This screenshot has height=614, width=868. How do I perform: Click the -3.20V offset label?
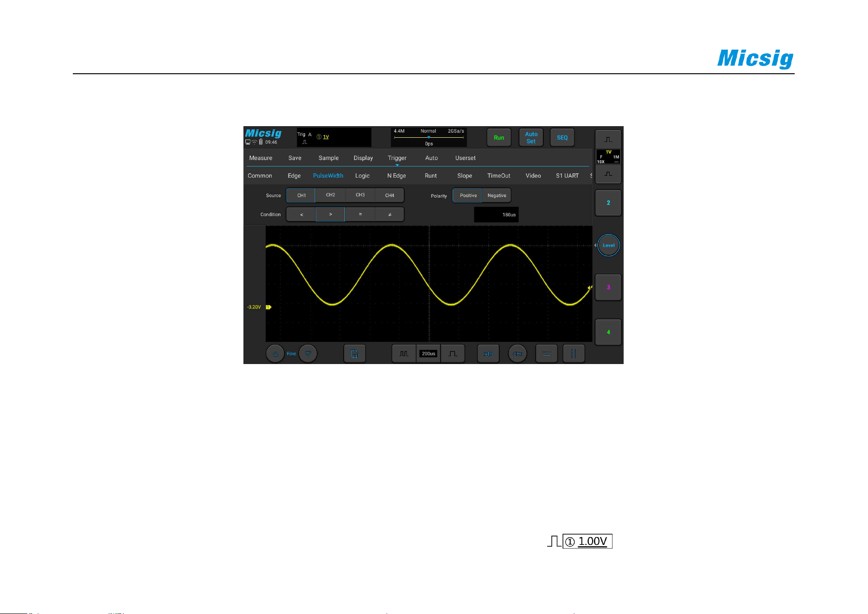pos(254,307)
